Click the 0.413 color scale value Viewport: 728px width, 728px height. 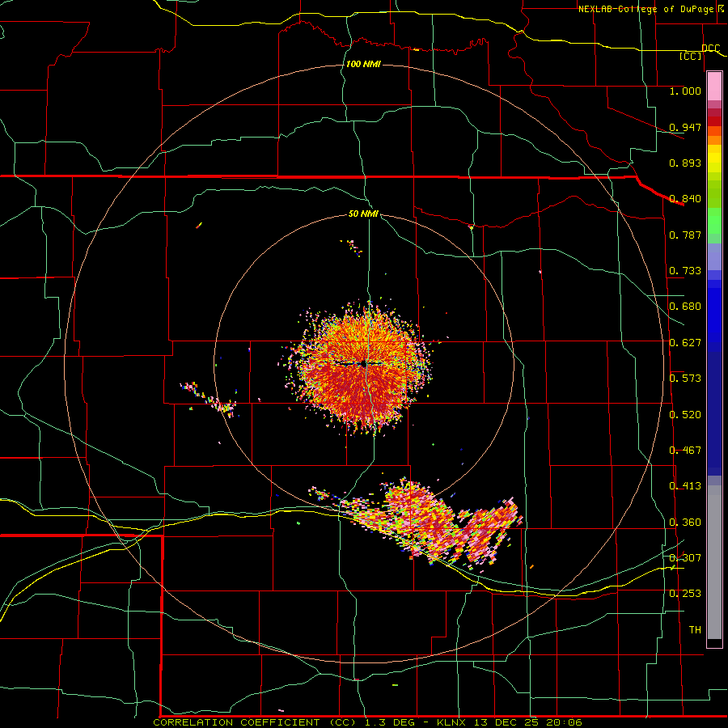tap(685, 486)
